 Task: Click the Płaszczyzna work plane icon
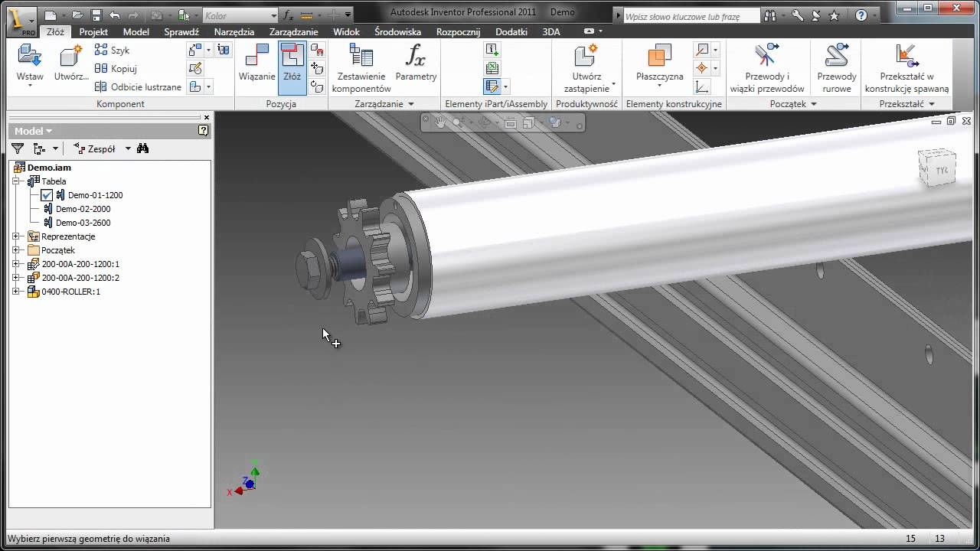(x=659, y=57)
